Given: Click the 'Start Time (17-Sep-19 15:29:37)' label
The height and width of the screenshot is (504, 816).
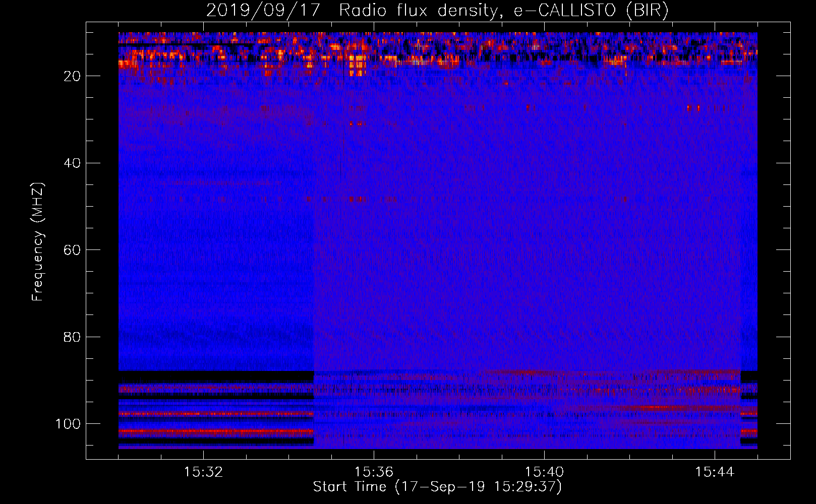Looking at the screenshot, I should pos(437,487).
